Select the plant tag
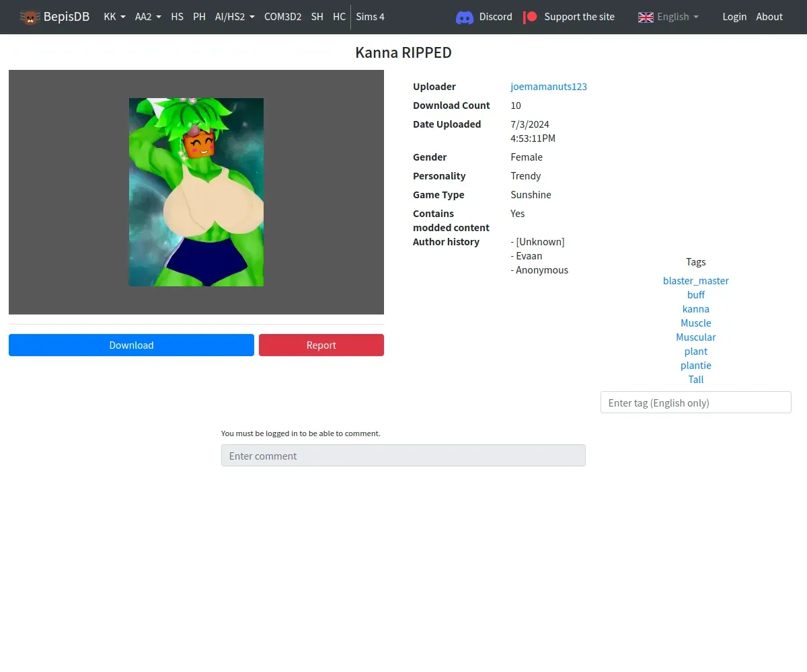 (x=696, y=351)
